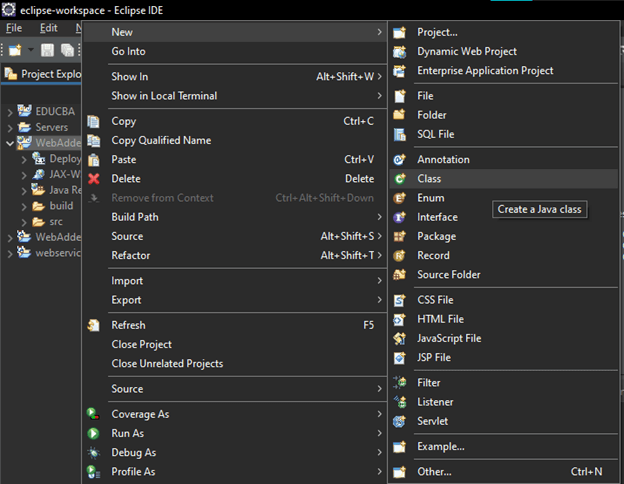Click the Debug As bug icon
The image size is (624, 484).
coord(93,453)
